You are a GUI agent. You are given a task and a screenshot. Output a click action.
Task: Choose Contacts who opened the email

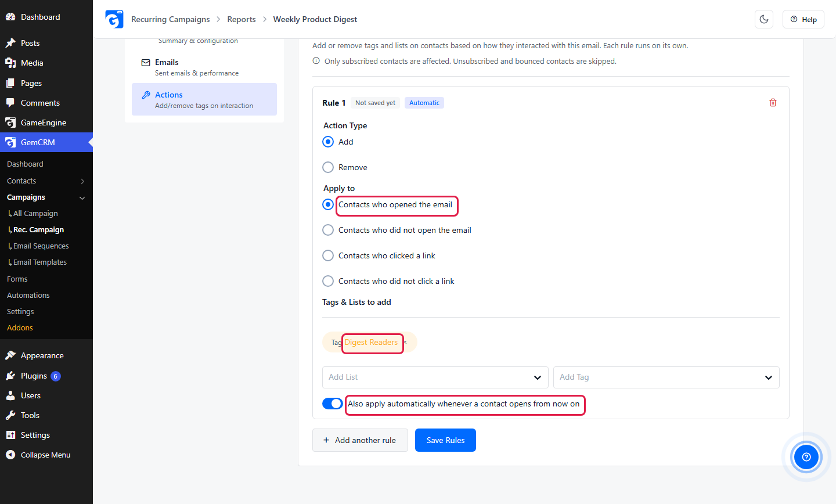(328, 204)
